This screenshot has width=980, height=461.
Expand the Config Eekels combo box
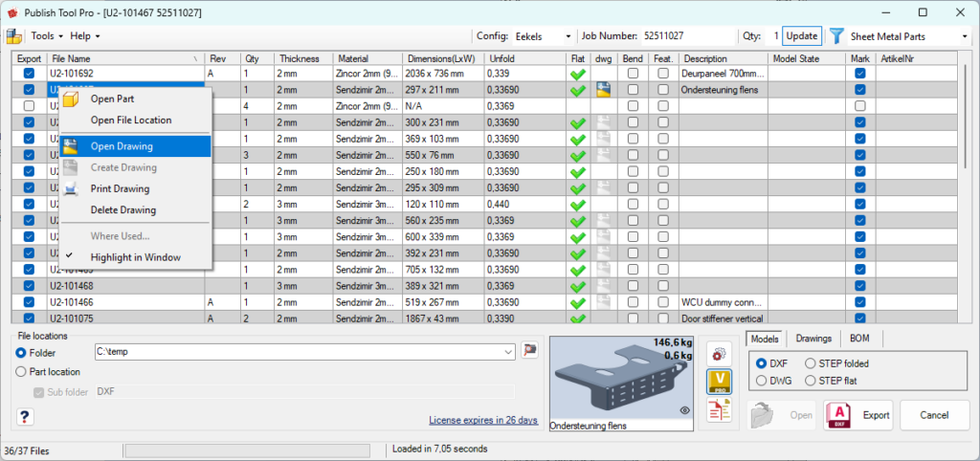[x=568, y=36]
